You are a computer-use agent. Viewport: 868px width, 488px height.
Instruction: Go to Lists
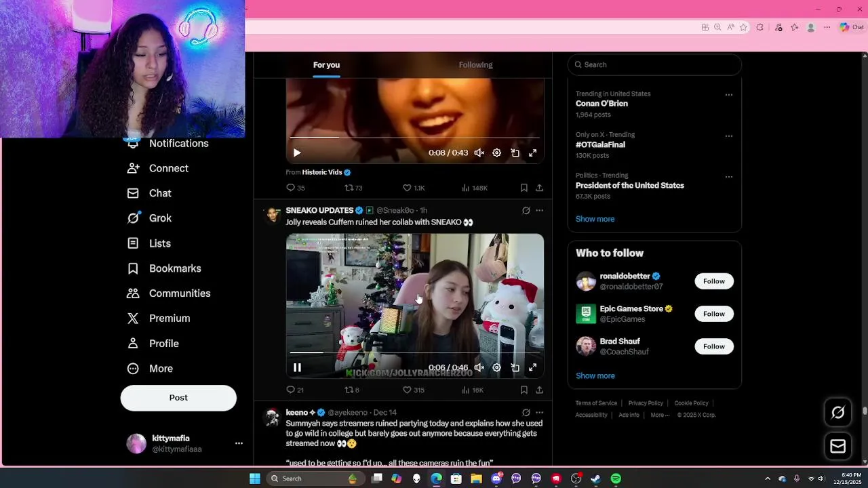coord(149,243)
